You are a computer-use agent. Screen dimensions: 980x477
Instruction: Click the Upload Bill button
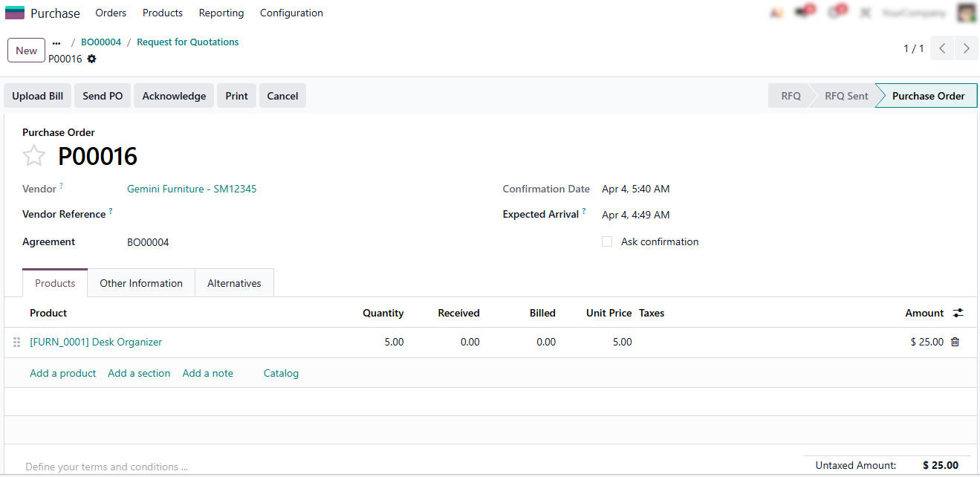click(x=38, y=96)
